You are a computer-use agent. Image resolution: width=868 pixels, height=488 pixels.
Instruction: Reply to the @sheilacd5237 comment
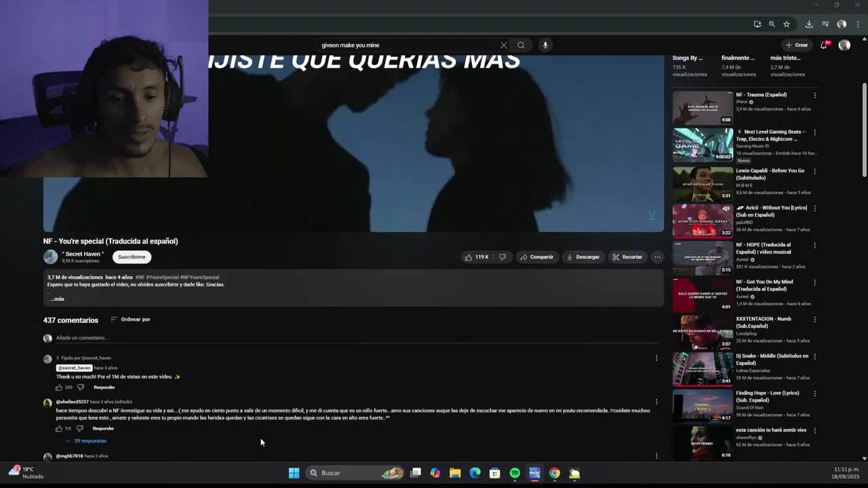[103, 428]
